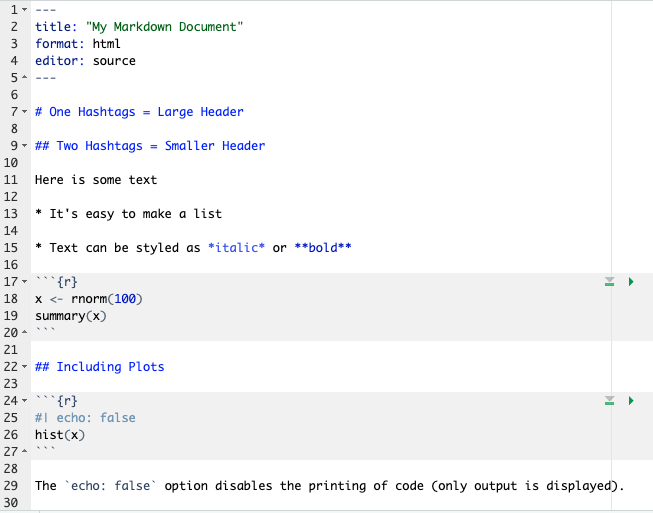Click fold marker at closing line 20
653x513 pixels.
point(25,332)
